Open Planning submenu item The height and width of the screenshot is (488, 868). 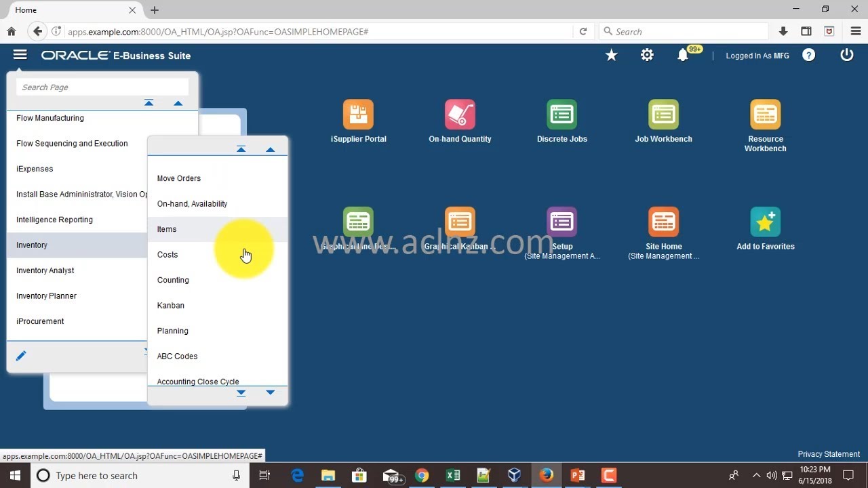click(173, 331)
